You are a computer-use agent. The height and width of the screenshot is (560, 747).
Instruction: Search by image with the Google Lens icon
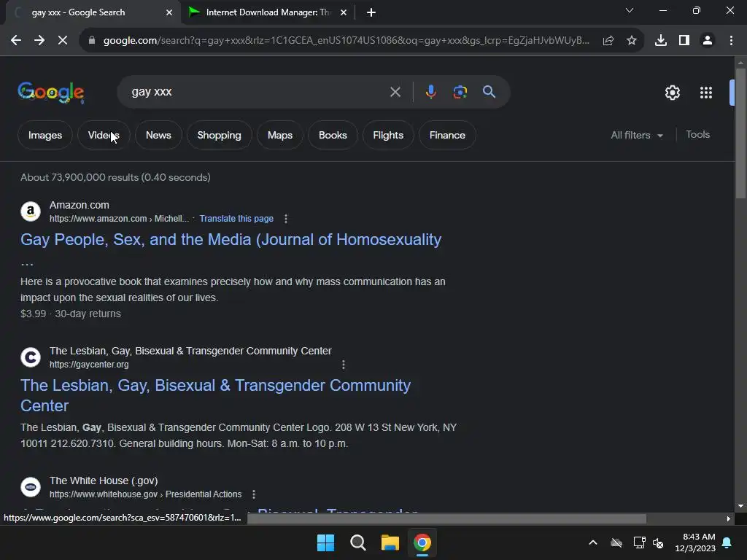460,92
